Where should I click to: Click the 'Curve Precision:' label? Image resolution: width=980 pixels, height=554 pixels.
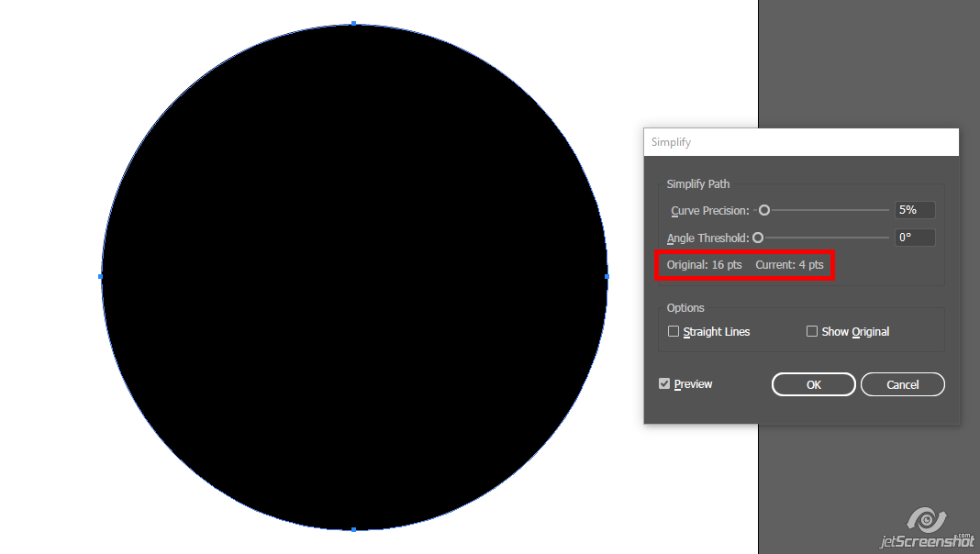pos(710,210)
